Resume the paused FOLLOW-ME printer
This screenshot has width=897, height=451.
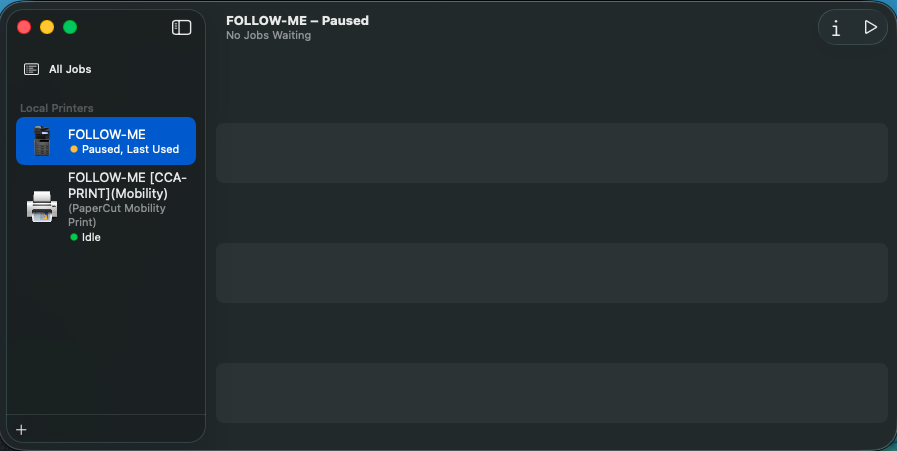point(870,28)
